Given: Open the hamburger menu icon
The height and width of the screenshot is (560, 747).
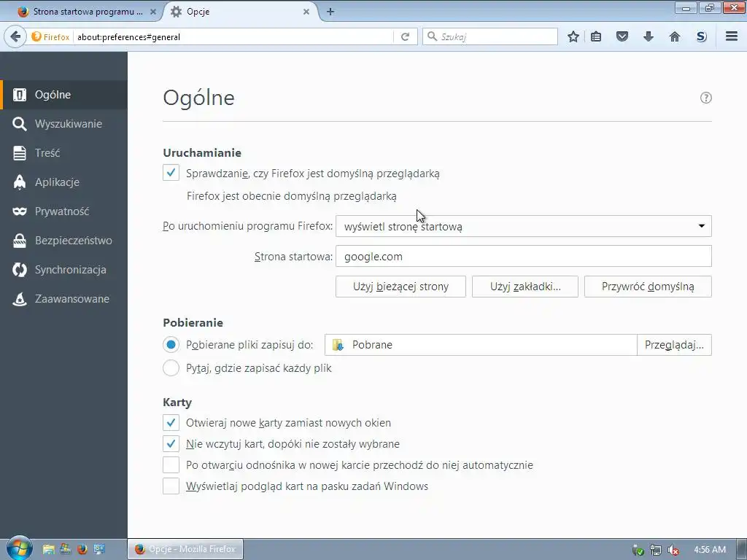Looking at the screenshot, I should click(x=732, y=36).
